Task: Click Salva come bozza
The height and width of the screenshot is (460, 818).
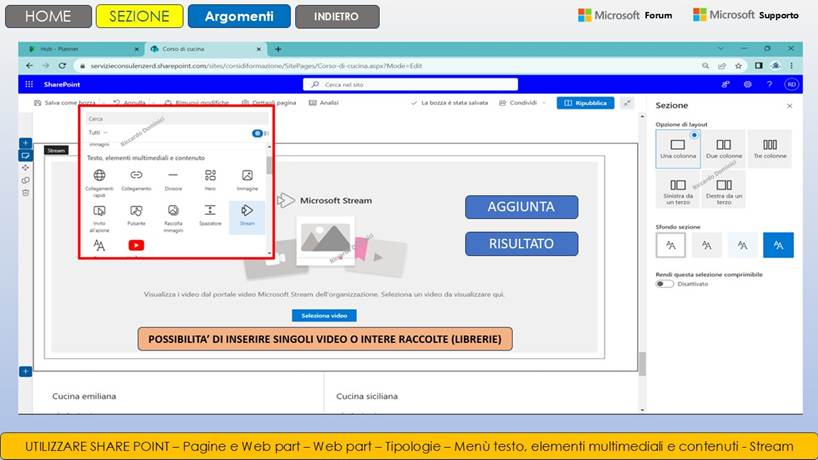Action: tap(65, 103)
